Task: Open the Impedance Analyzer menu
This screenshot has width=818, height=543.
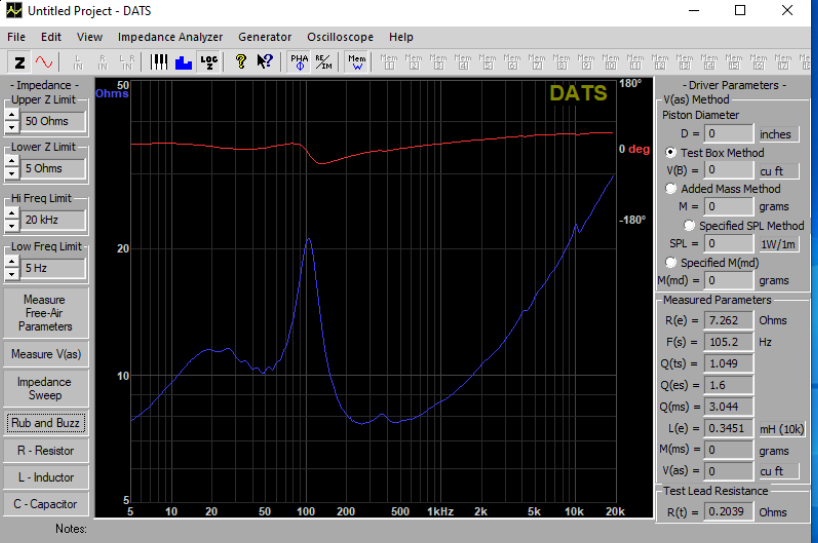Action: (170, 37)
